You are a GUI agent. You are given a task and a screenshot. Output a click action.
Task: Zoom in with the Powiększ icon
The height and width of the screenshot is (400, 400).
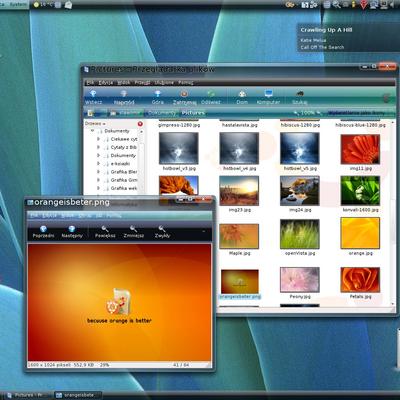tap(105, 229)
